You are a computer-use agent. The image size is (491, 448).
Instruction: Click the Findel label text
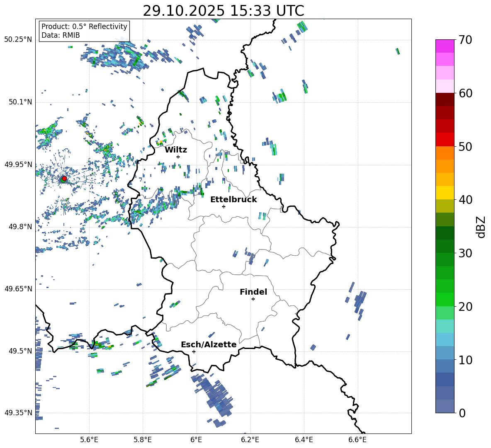pyautogui.click(x=253, y=292)
